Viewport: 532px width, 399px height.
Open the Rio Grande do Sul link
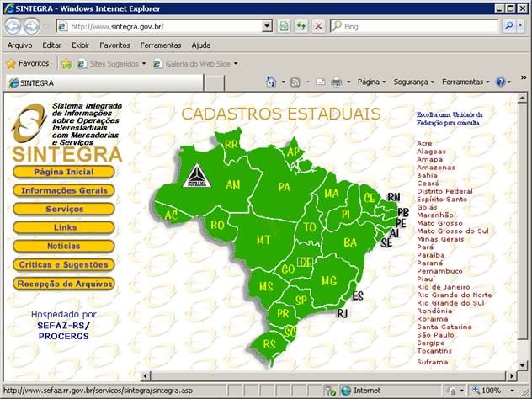point(450,303)
